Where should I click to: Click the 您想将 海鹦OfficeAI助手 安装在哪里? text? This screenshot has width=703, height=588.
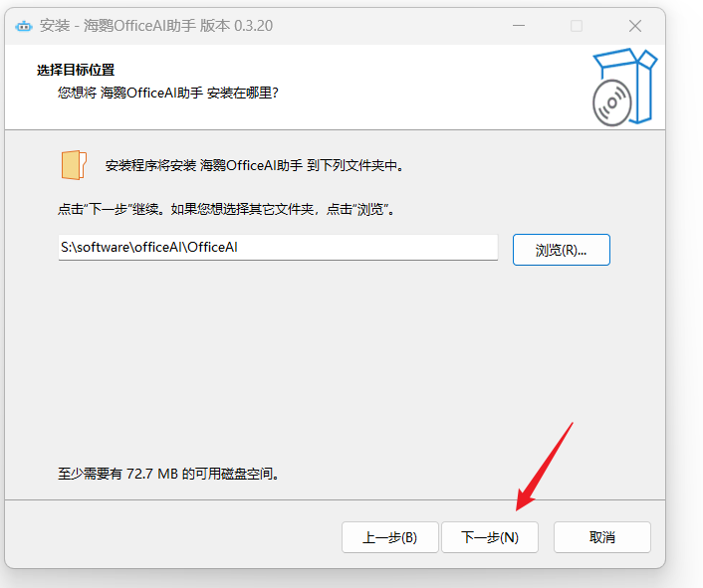pos(168,93)
